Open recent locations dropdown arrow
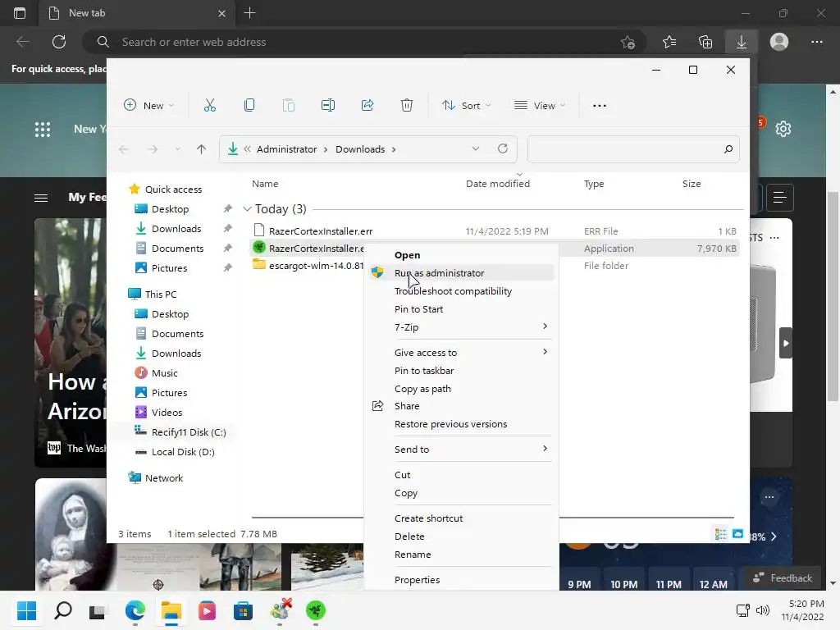 tap(177, 149)
